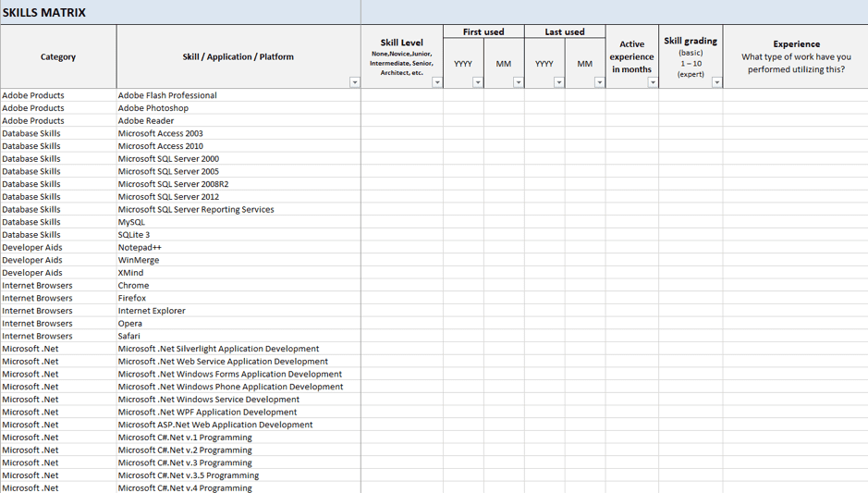Viewport: 868px width, 493px height.
Task: Select the Experience header cell
Action: [x=796, y=56]
